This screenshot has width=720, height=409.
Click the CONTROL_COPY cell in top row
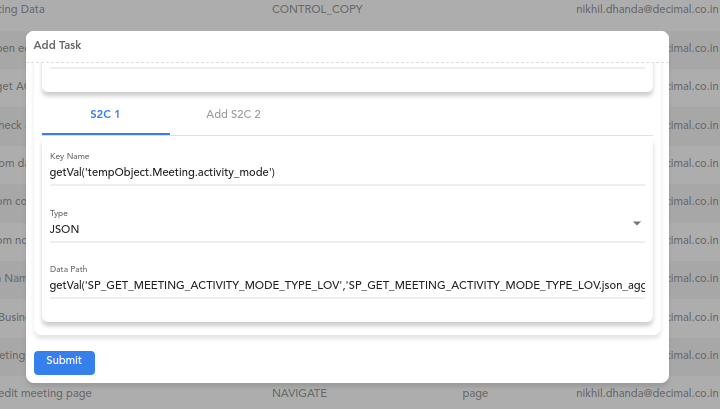pyautogui.click(x=317, y=9)
